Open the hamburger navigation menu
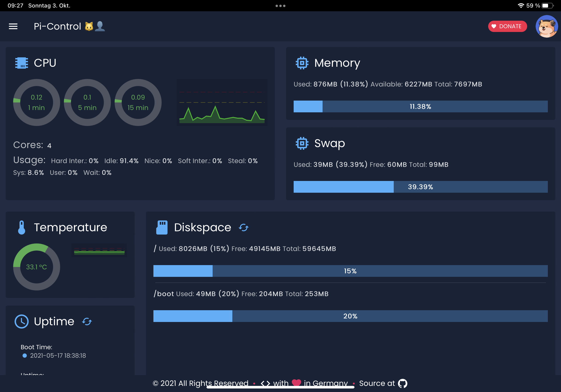The image size is (561, 392). pos(13,26)
